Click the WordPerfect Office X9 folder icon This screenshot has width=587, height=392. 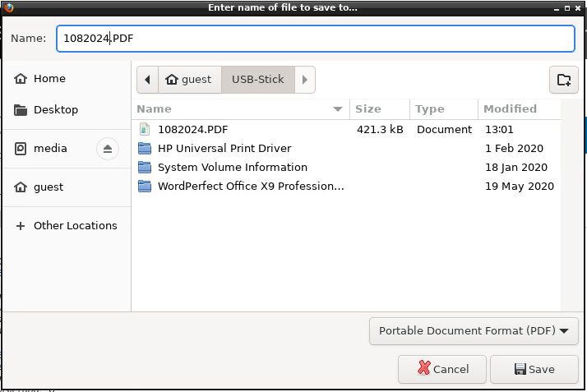[145, 186]
